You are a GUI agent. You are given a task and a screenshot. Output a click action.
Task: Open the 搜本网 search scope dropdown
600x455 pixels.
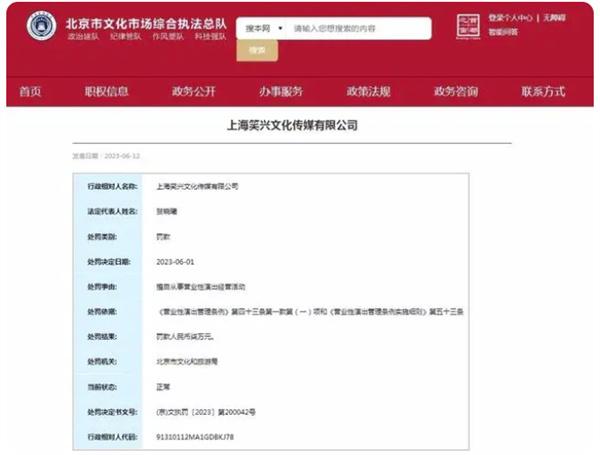(263, 29)
